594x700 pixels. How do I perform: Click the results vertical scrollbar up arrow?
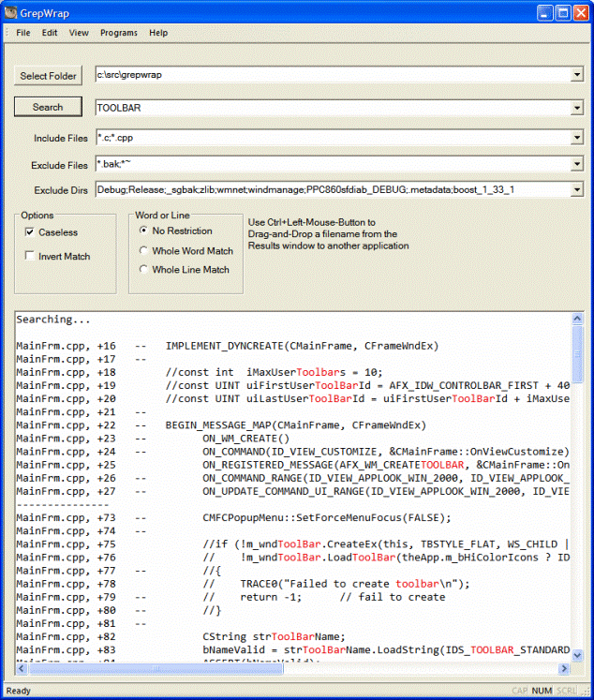[x=577, y=319]
